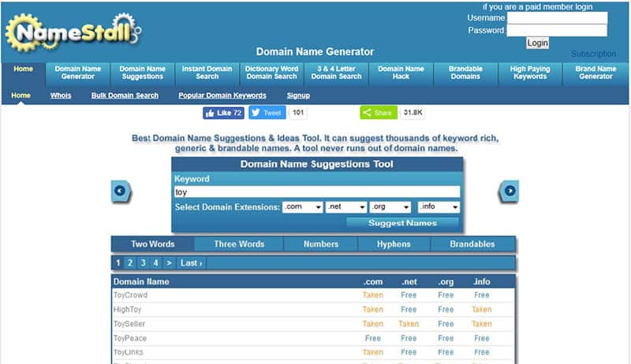Go to next tool with right arrow

509,191
